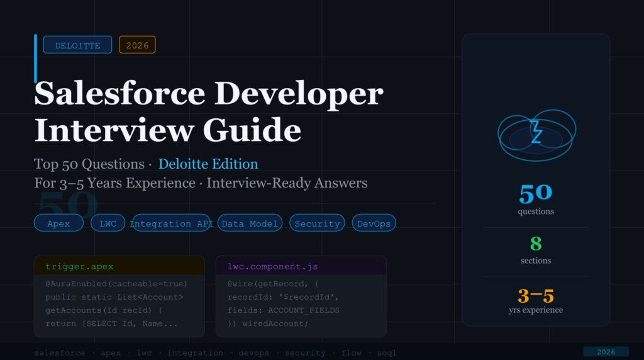Click the footer soql keyword
The width and height of the screenshot is (644, 360).
tap(387, 352)
